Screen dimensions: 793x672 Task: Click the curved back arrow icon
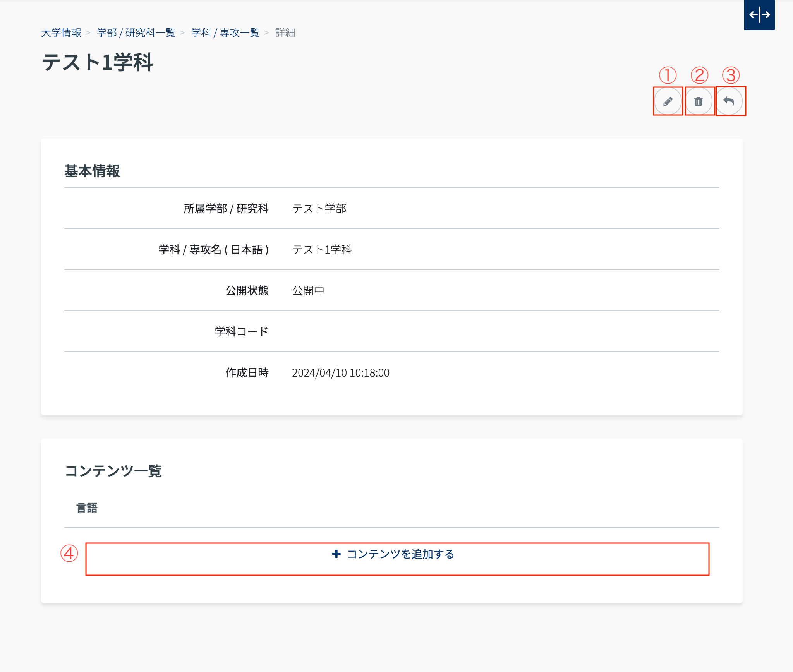pos(729,101)
